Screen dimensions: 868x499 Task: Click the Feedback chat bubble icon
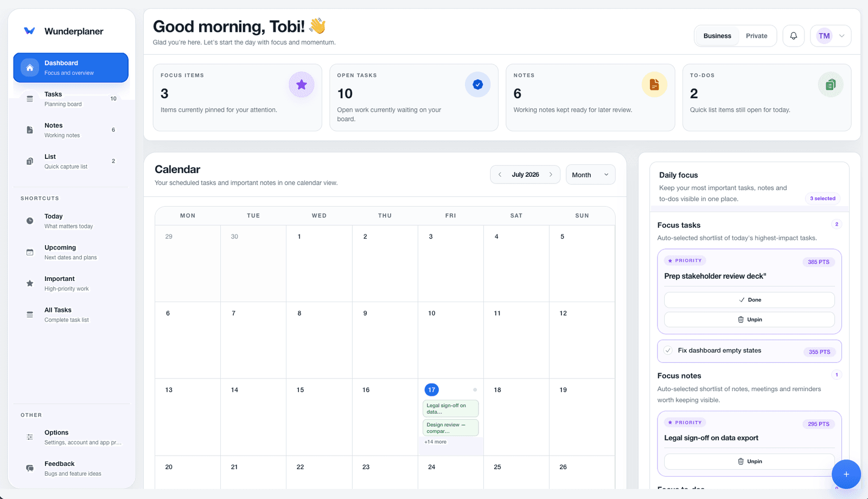[x=30, y=468]
